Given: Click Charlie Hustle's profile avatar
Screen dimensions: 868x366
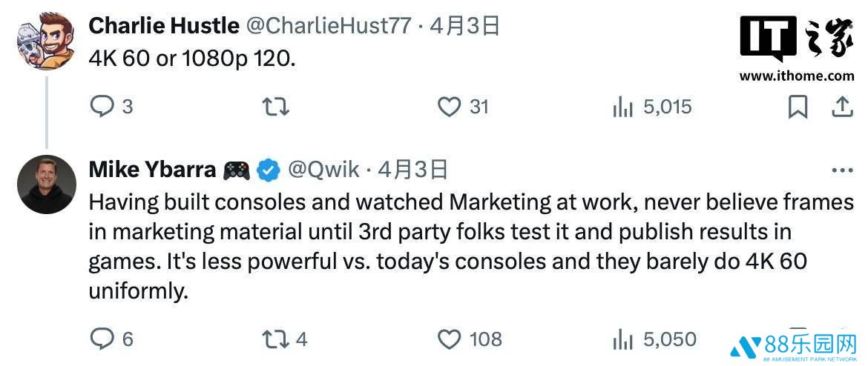Looking at the screenshot, I should [46, 42].
